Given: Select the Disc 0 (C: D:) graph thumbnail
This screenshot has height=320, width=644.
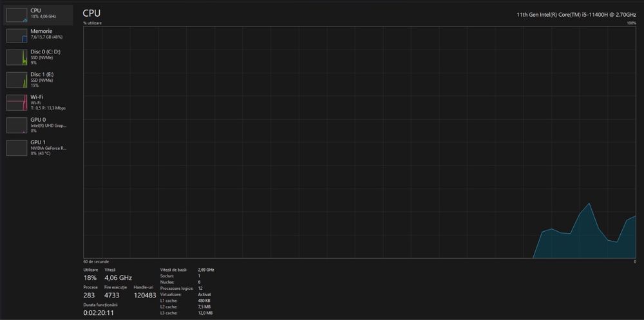Looking at the screenshot, I should (x=17, y=58).
